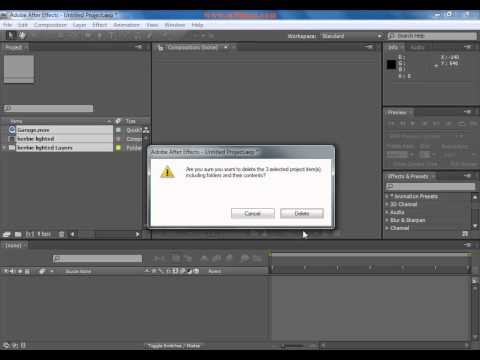Image resolution: width=480 pixels, height=360 pixels.
Task: Toggle In/Out/Duration pane at timeline bottom
Action: [x=23, y=346]
